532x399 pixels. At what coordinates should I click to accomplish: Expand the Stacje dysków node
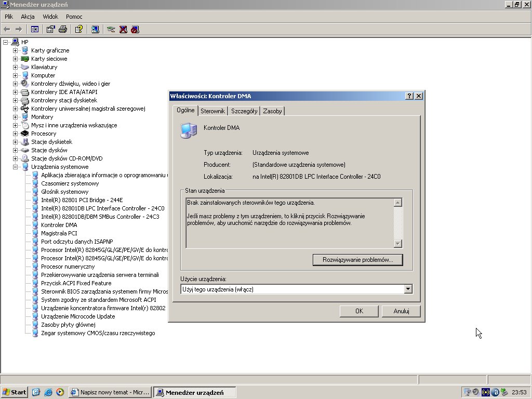(15, 150)
